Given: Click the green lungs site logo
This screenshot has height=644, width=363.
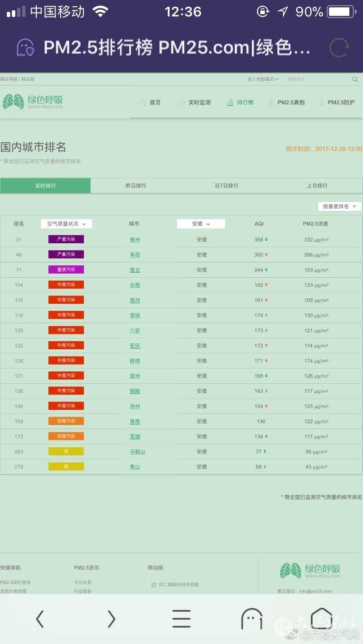Looking at the screenshot, I should [x=32, y=102].
